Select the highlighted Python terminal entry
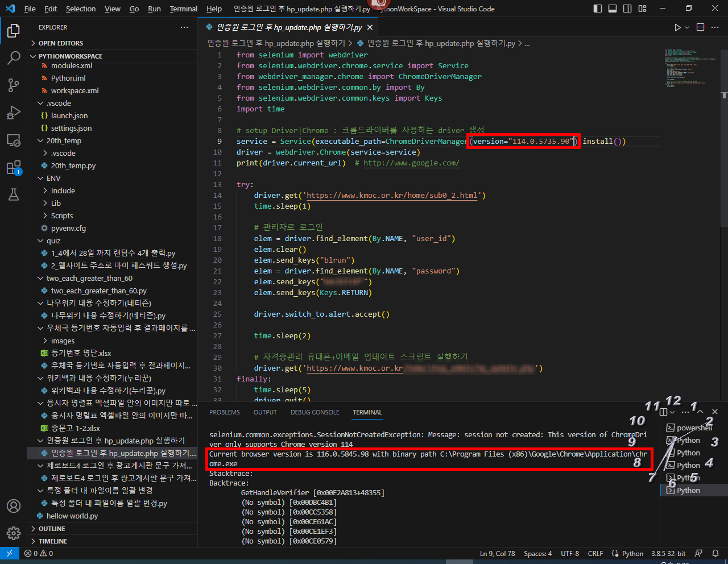Image resolution: width=728 pixels, height=564 pixels. pyautogui.click(x=694, y=490)
